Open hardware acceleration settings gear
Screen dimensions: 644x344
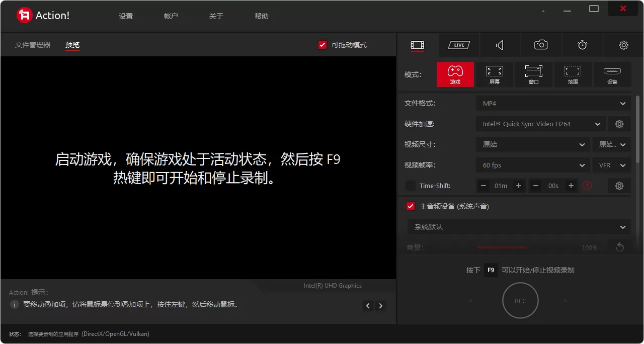point(619,124)
